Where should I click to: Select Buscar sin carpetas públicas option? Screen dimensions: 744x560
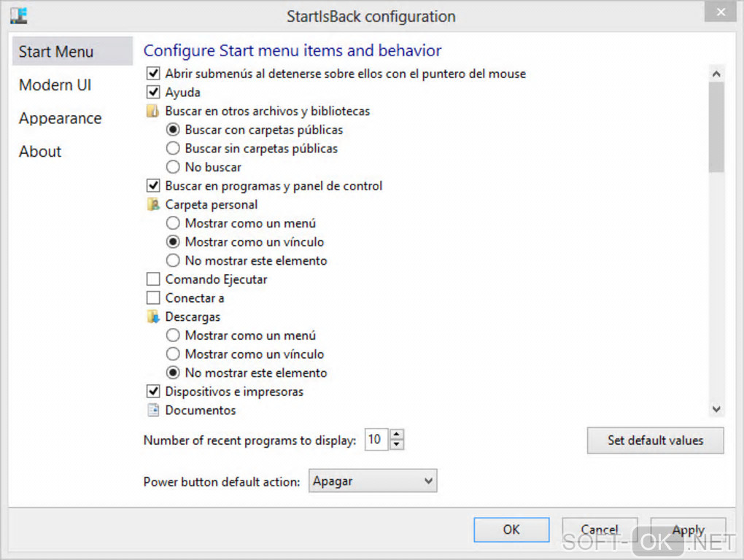click(173, 149)
